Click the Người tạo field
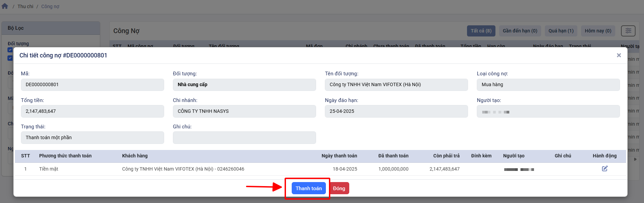The image size is (644, 203). 548,111
